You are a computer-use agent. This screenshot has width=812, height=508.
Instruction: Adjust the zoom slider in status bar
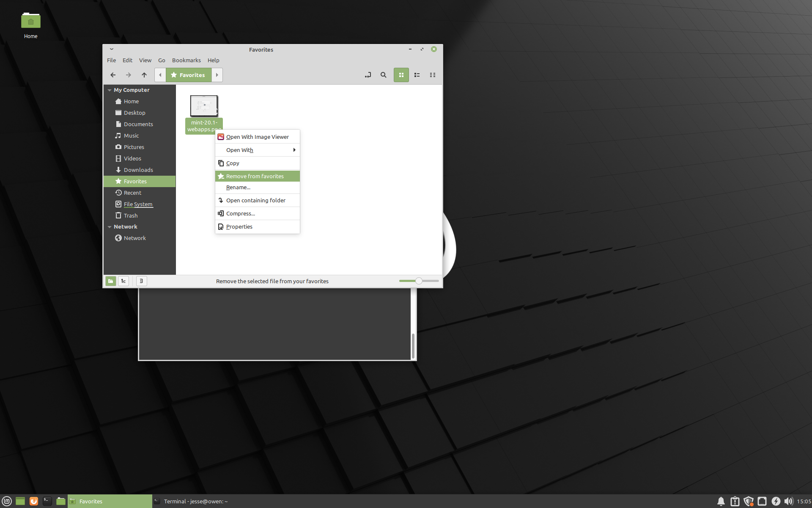pos(419,281)
